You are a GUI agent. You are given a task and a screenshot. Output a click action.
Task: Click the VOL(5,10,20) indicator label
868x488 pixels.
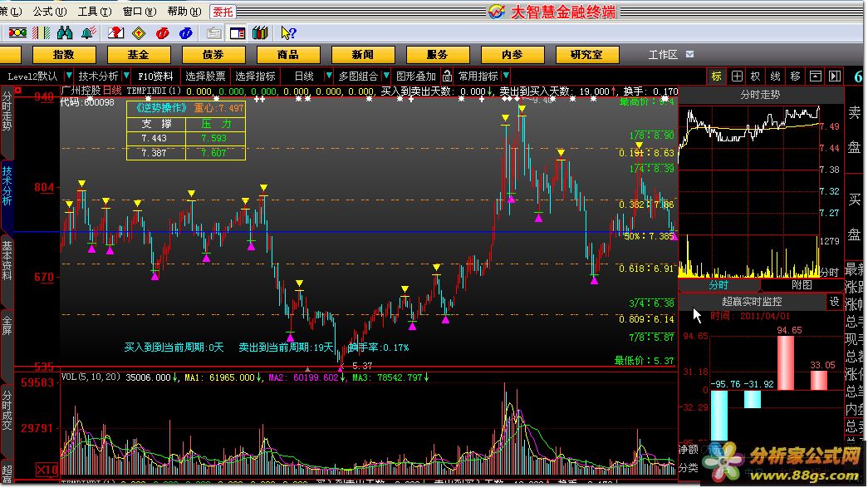click(x=91, y=377)
